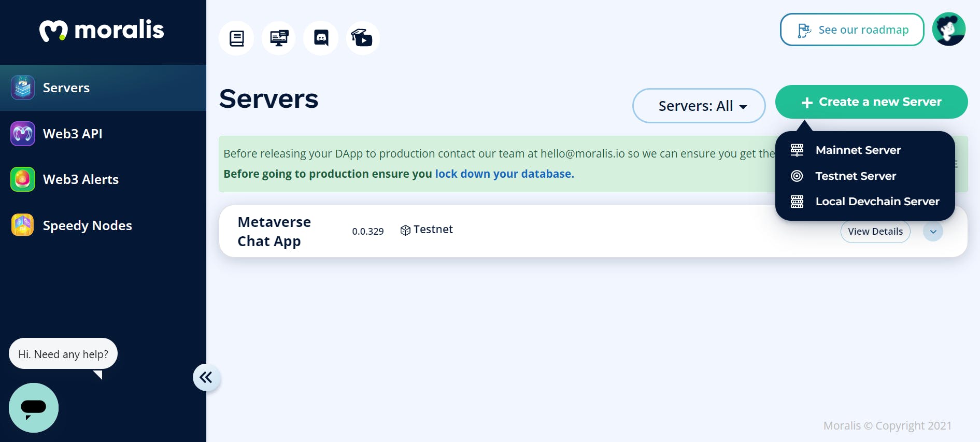Click See our roadmap button
This screenshot has width=980, height=442.
852,30
